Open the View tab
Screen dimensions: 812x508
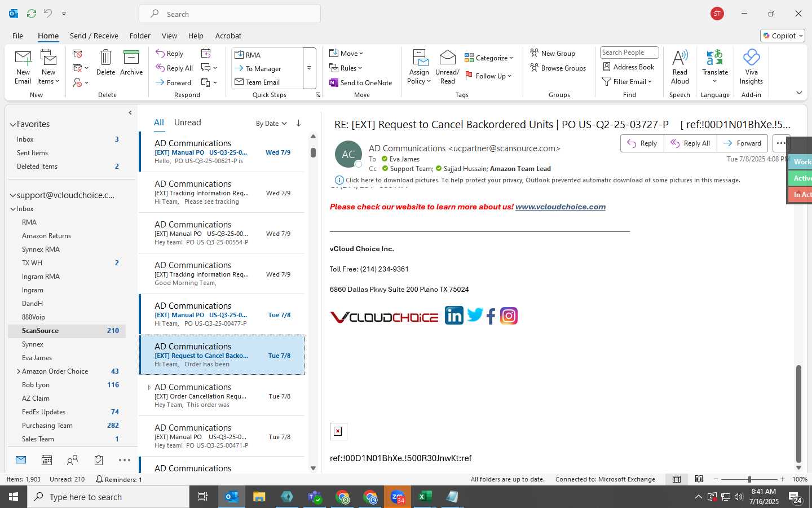[169, 36]
